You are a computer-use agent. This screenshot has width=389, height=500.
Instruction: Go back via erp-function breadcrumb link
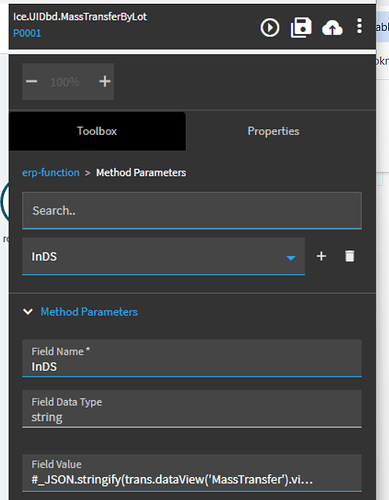51,173
